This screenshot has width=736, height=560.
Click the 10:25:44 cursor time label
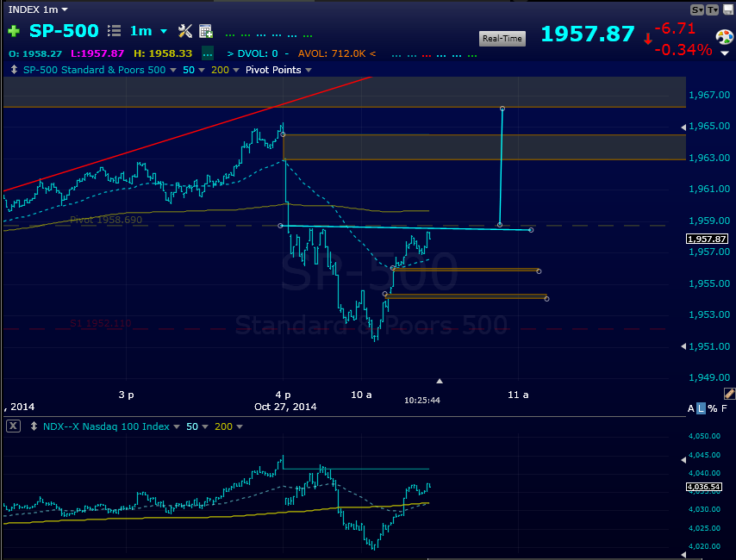[422, 401]
